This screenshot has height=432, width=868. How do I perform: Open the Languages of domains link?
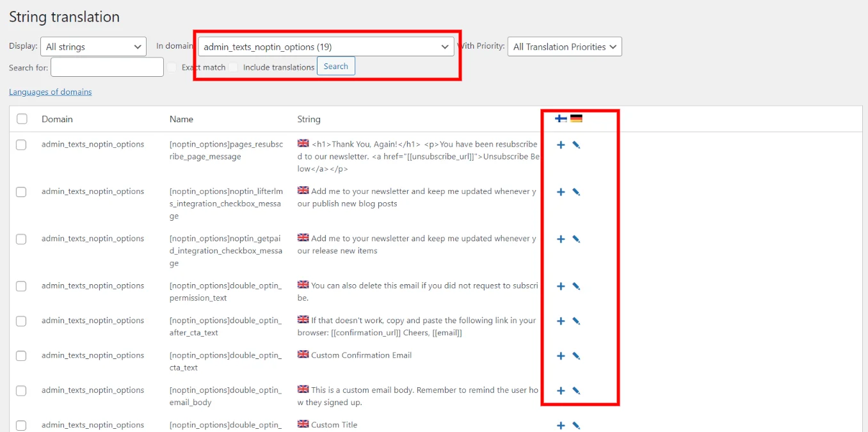coord(51,92)
